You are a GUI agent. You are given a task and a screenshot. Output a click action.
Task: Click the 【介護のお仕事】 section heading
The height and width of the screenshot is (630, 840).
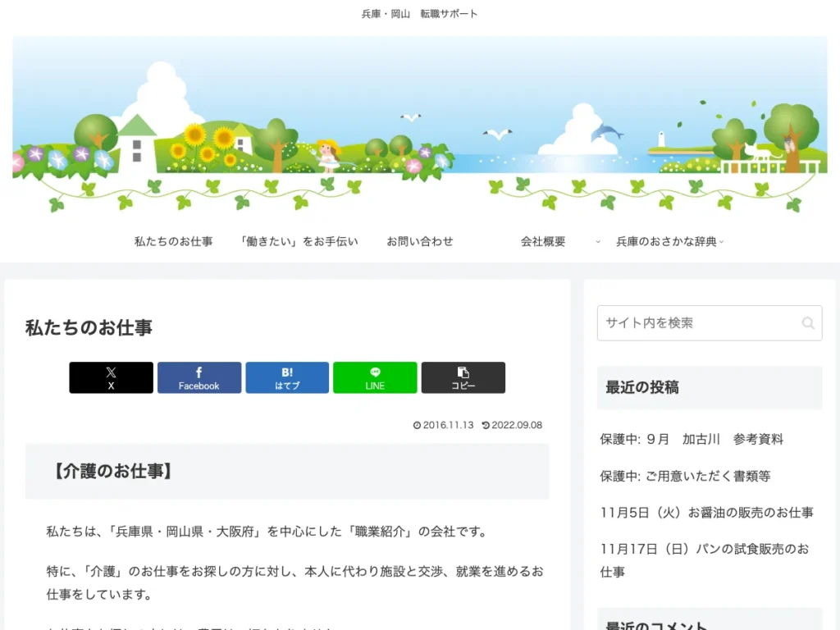click(112, 472)
